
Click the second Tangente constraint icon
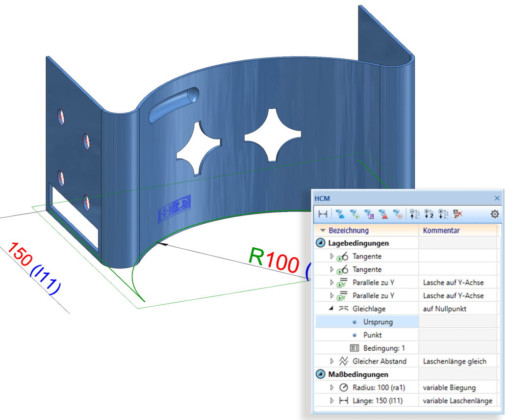[342, 269]
